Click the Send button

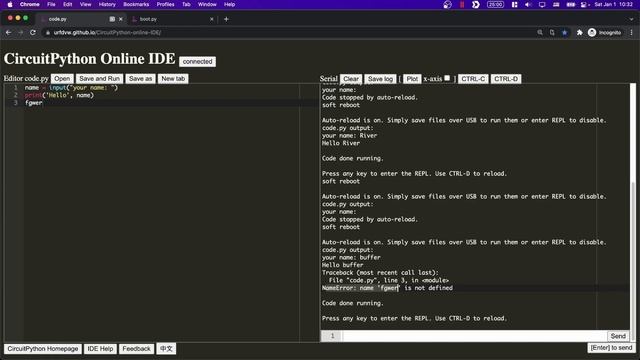click(618, 336)
